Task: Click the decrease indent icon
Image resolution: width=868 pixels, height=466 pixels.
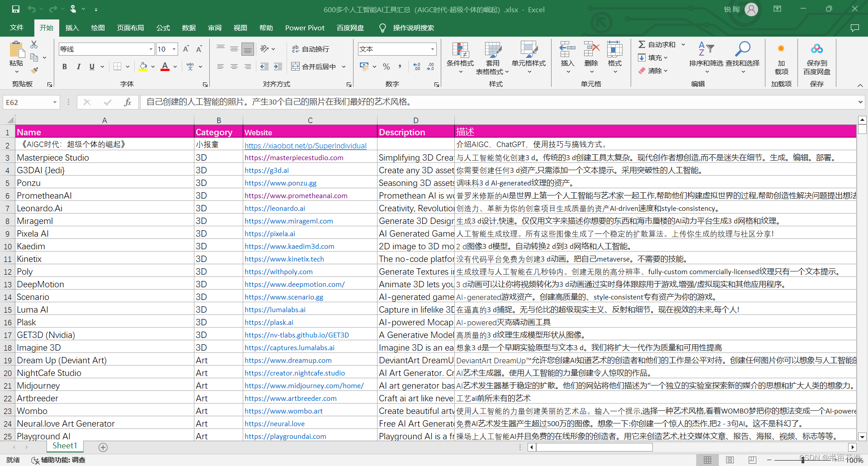Action: [264, 67]
